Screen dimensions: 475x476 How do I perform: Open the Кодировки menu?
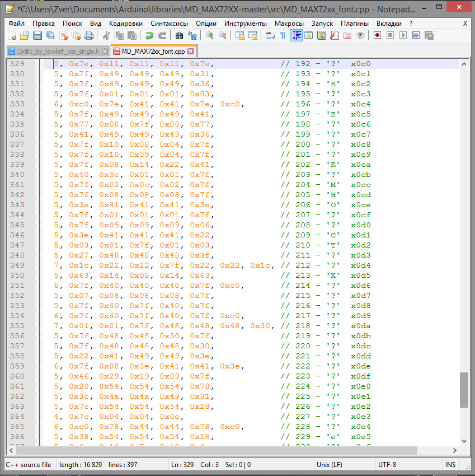point(125,24)
